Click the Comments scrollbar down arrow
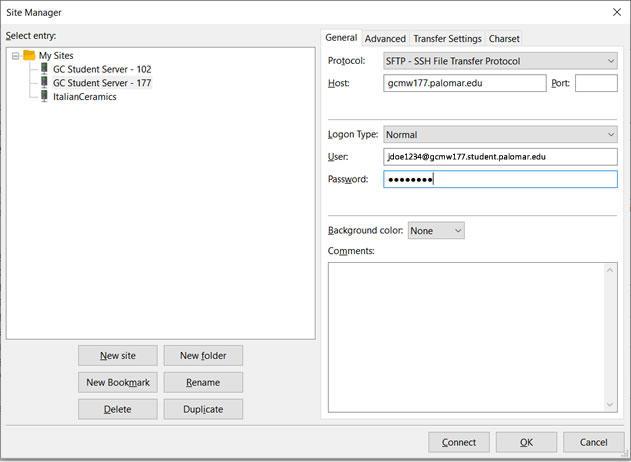Image resolution: width=631 pixels, height=462 pixels. coord(611,403)
